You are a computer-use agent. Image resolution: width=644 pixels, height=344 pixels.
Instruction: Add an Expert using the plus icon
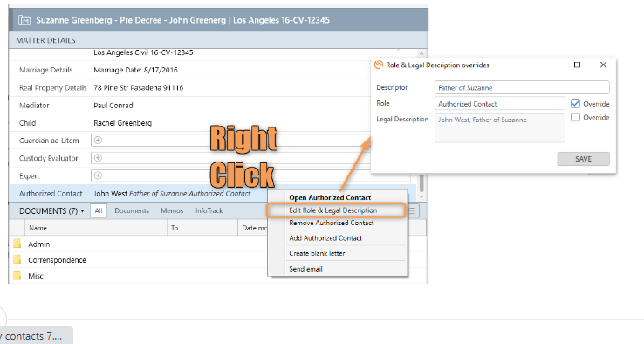tap(98, 175)
